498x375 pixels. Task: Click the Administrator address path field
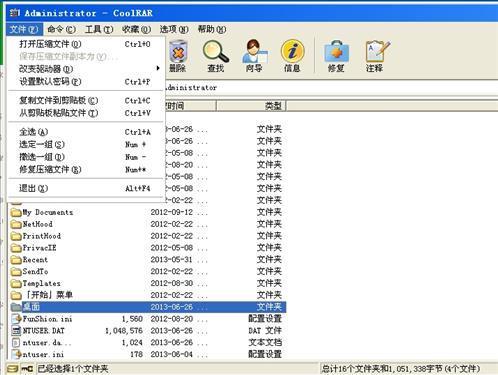tap(330, 88)
